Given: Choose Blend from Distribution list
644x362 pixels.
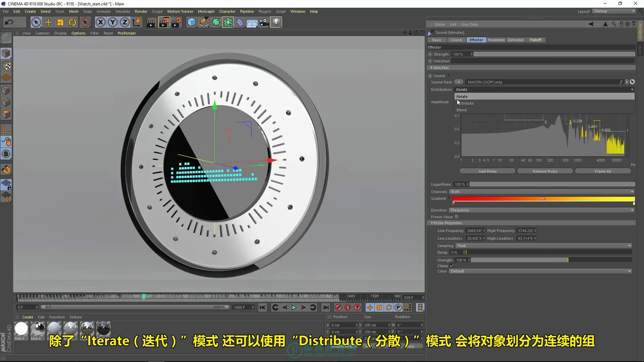Looking at the screenshot, I should tap(544, 110).
